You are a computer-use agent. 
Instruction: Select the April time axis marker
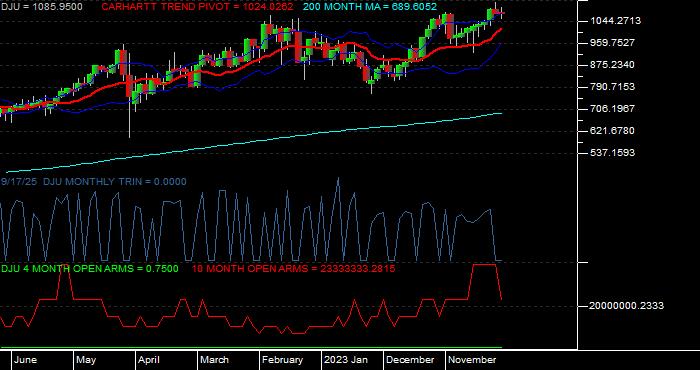coord(149,360)
